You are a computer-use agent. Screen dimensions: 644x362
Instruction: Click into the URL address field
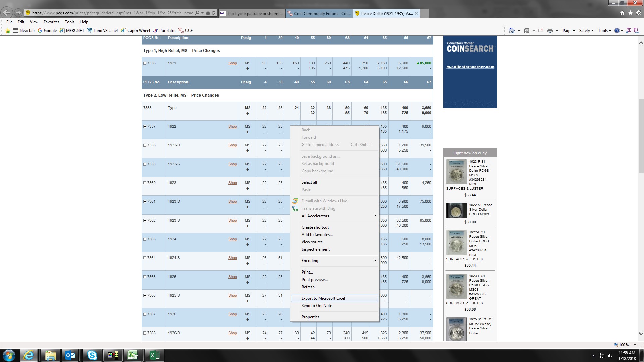point(112,13)
